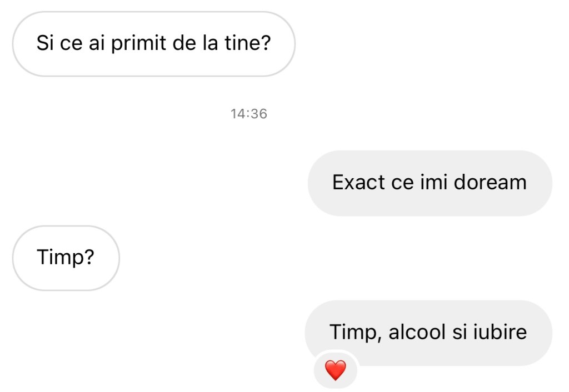
Task: Tap the "Timp, alcool si iubire" message bubble
Action: [x=428, y=331]
